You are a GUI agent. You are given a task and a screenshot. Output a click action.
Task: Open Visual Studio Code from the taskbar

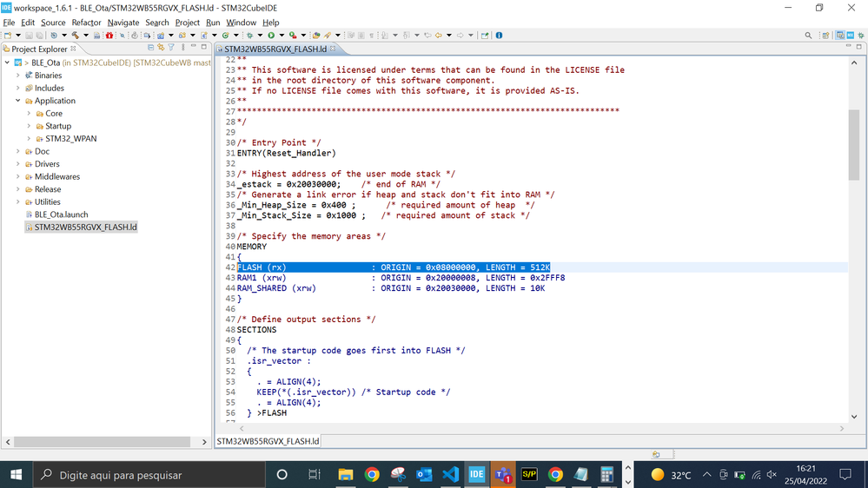[x=450, y=475]
